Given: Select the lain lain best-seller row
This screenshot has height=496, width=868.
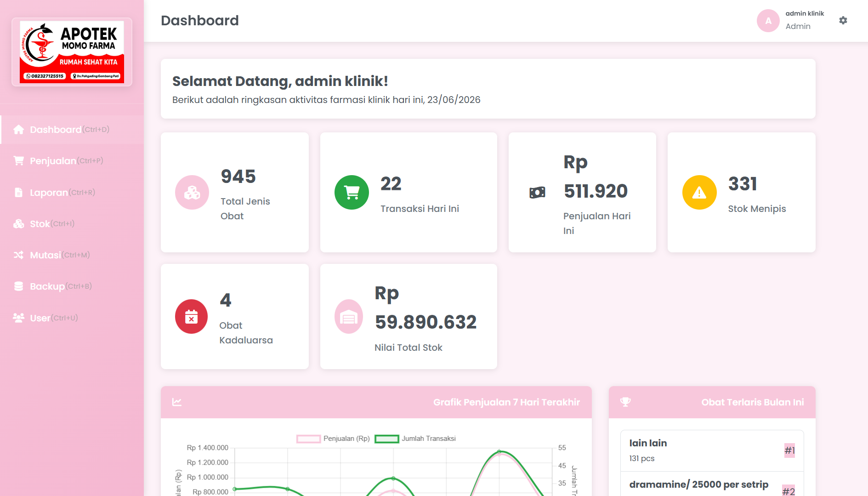Looking at the screenshot, I should [712, 450].
